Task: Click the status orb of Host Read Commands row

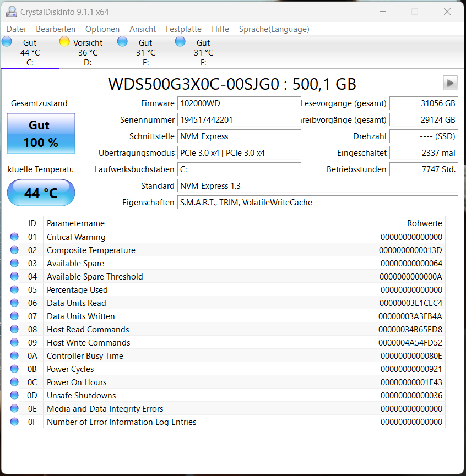Action: click(x=14, y=329)
